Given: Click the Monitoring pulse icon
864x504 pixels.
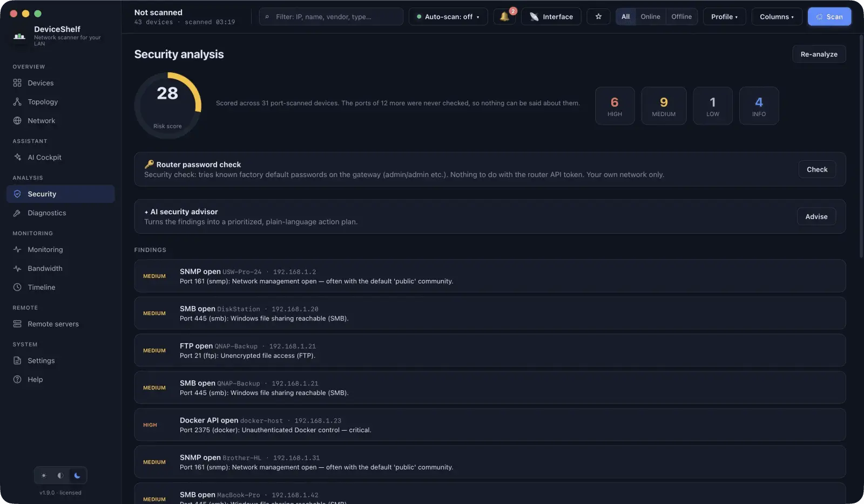Looking at the screenshot, I should [x=17, y=250].
